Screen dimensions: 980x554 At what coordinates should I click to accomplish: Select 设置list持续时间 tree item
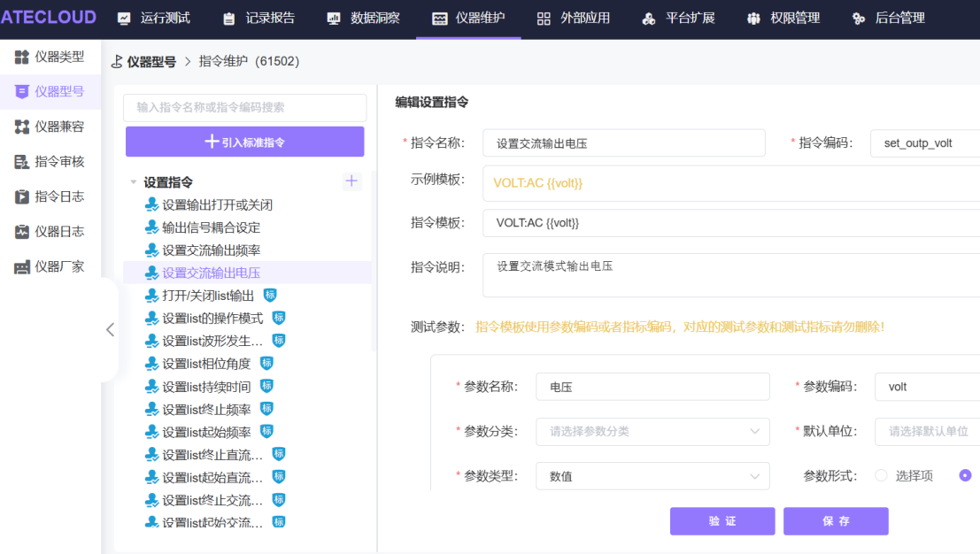click(206, 387)
